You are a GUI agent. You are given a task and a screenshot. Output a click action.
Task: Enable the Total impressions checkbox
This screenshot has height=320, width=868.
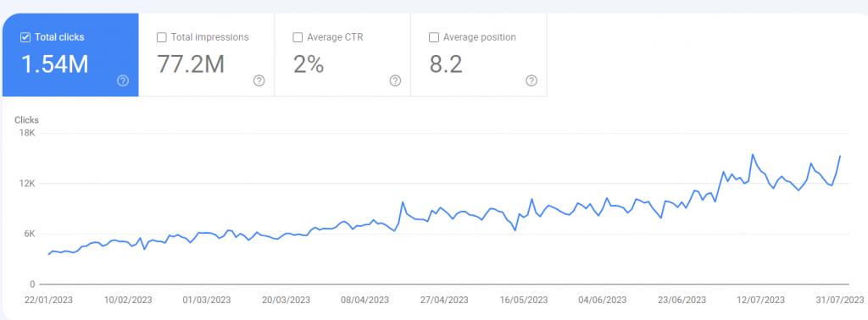coord(162,37)
